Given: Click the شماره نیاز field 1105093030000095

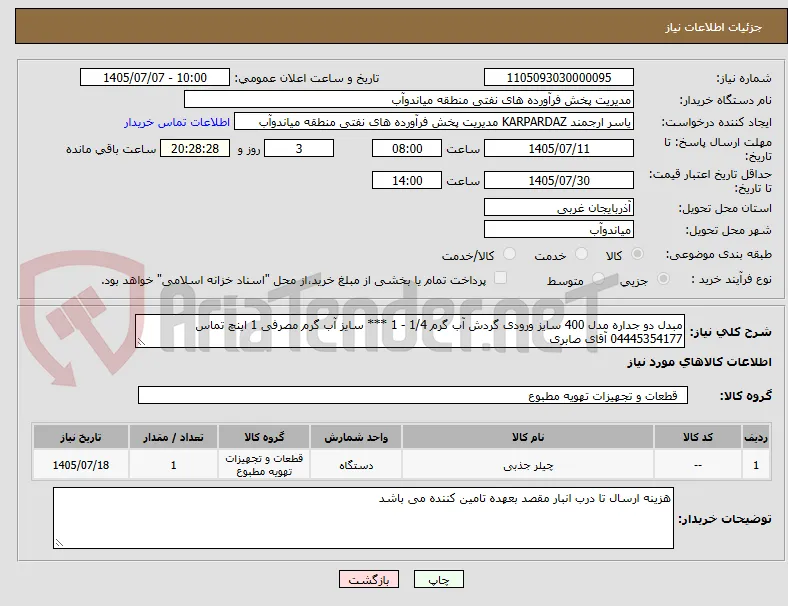Looking at the screenshot, I should point(559,77).
